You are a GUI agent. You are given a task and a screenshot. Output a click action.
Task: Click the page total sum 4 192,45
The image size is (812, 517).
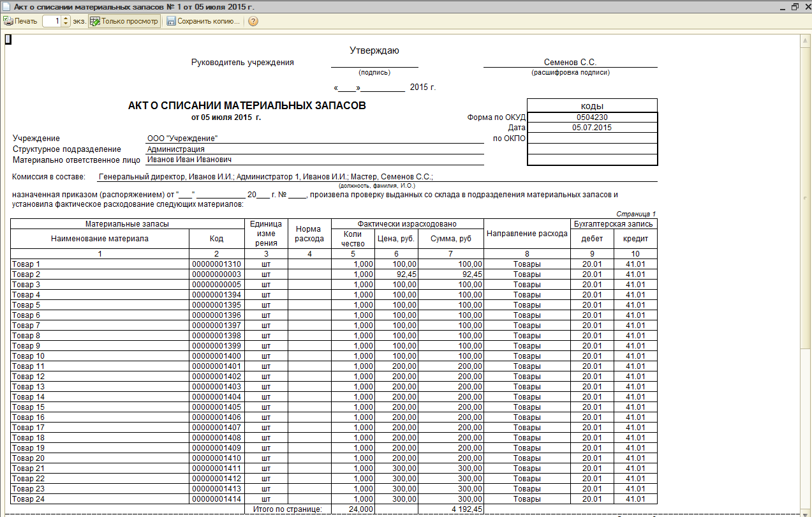[x=451, y=509]
